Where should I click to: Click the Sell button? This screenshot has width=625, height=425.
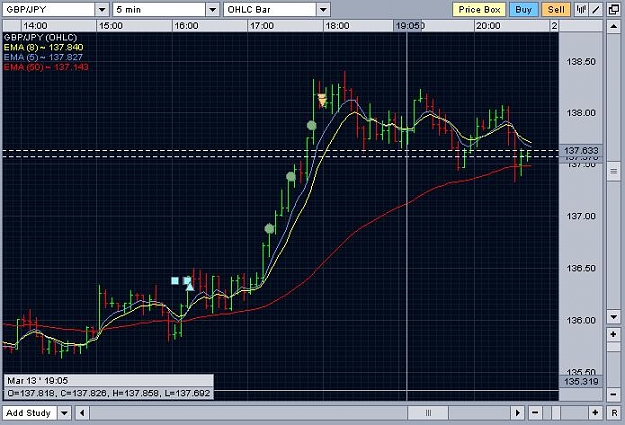tap(556, 10)
